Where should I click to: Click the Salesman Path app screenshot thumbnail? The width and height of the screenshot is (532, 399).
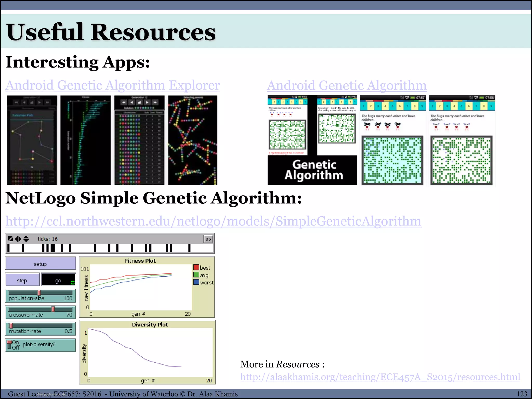tap(32, 140)
